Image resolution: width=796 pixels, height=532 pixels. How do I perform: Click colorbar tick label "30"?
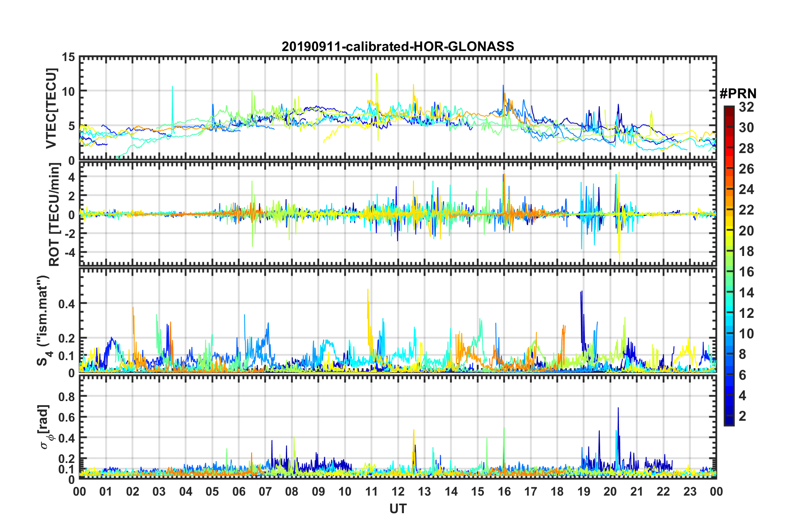click(x=746, y=128)
